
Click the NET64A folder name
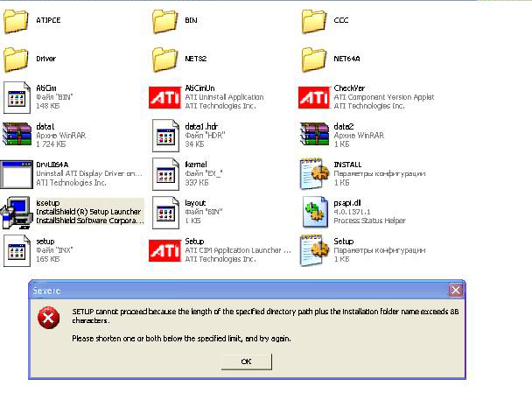[x=346, y=59]
